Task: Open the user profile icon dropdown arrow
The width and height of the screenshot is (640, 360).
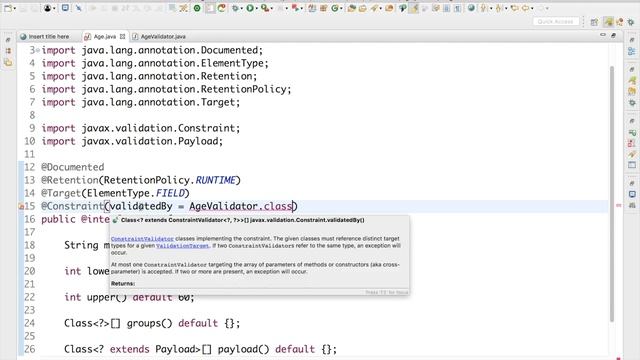Action: 54,9
